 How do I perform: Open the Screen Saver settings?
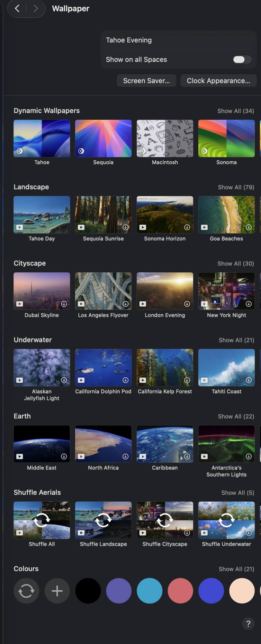[x=147, y=81]
